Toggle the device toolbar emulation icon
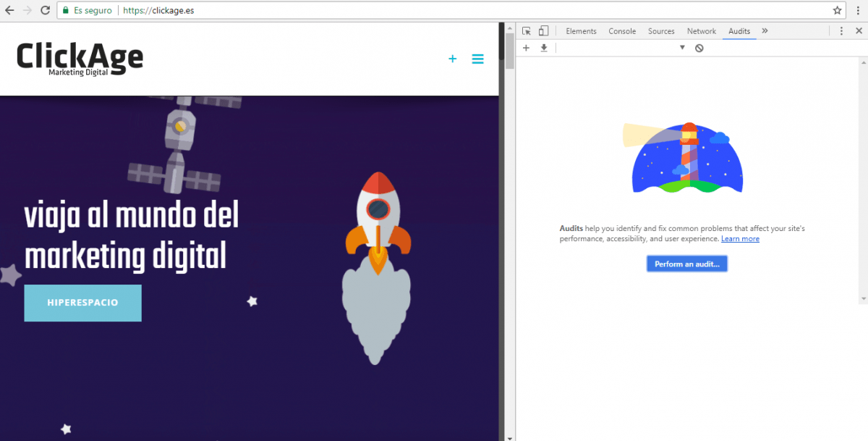The height and width of the screenshot is (441, 868). coord(543,30)
